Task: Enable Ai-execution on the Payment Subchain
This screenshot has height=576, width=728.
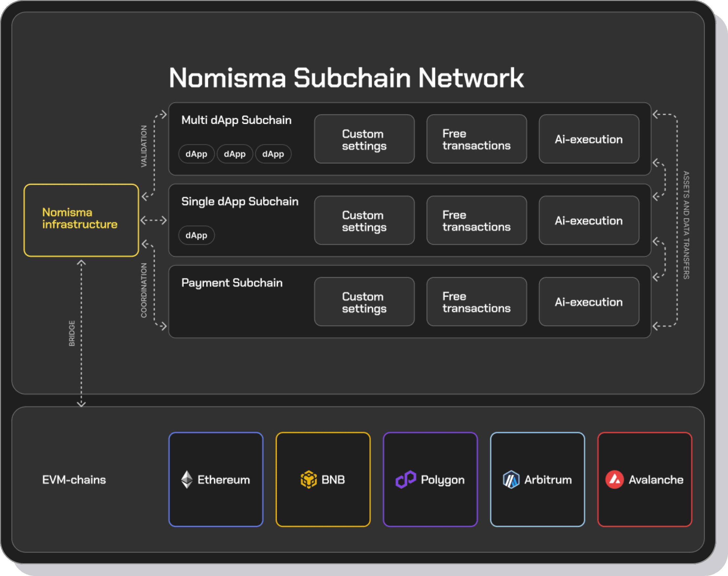Action: point(588,302)
